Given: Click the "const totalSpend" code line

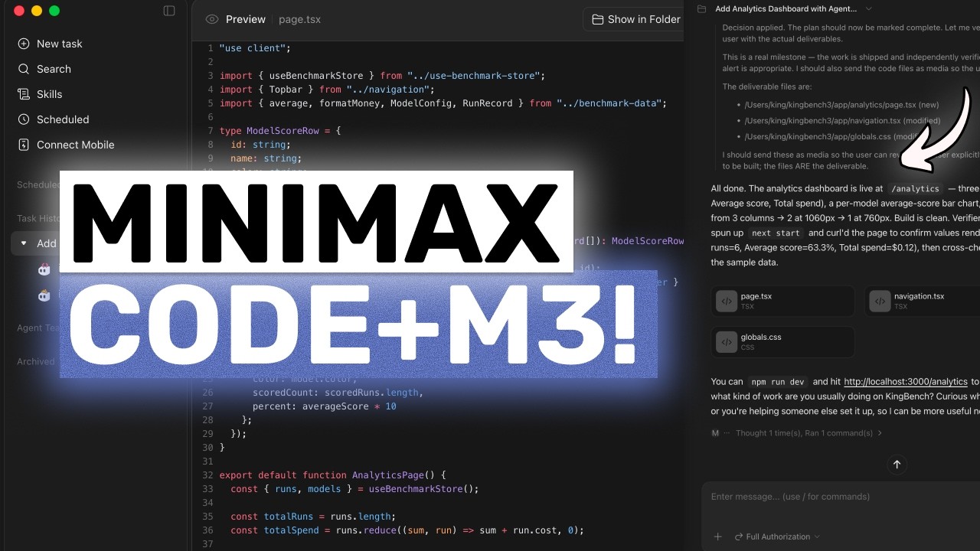Looking at the screenshot, I should (x=407, y=530).
